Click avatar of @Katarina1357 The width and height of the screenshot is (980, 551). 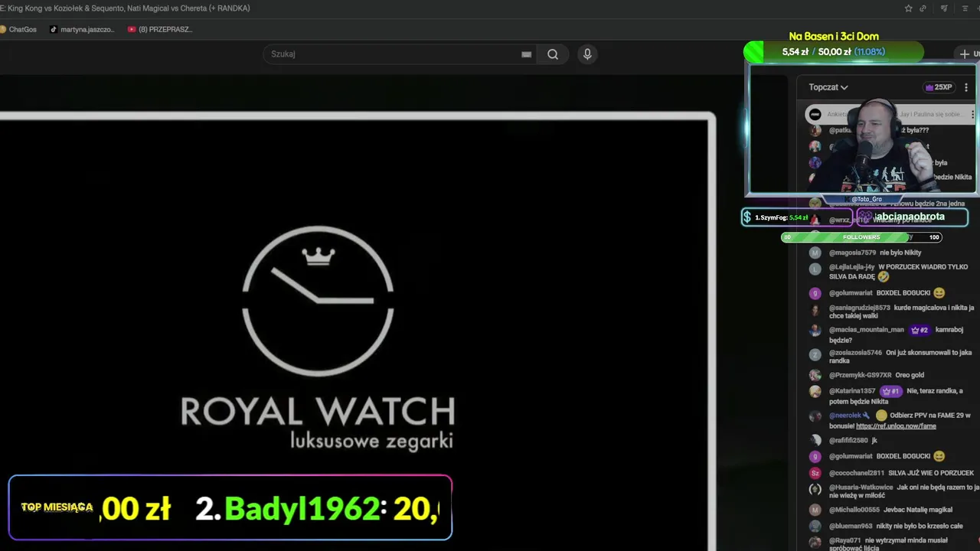coord(815,392)
